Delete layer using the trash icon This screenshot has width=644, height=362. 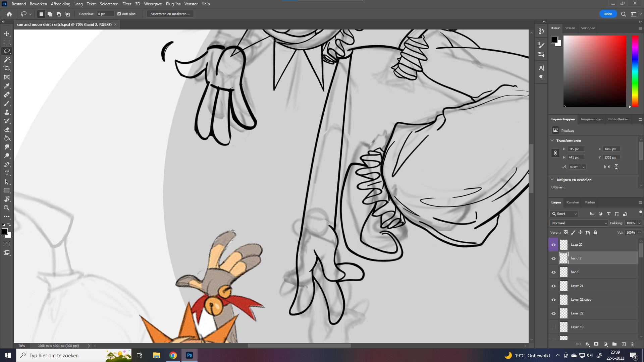click(x=632, y=344)
